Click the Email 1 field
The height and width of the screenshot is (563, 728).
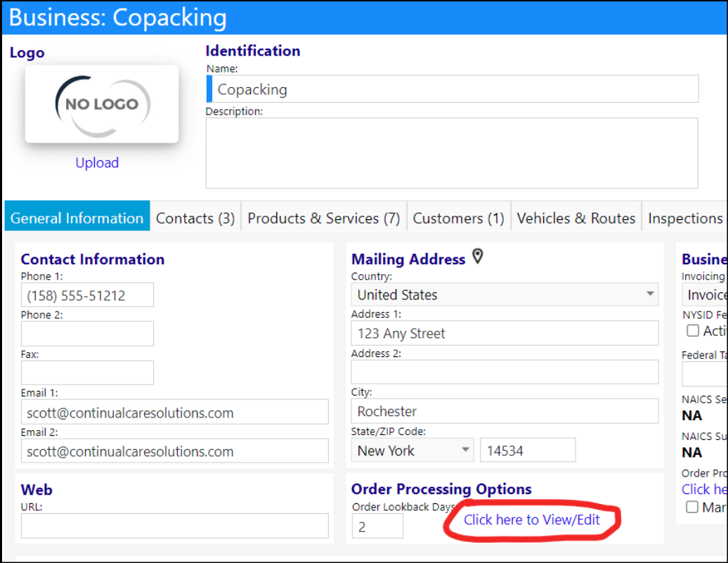174,412
